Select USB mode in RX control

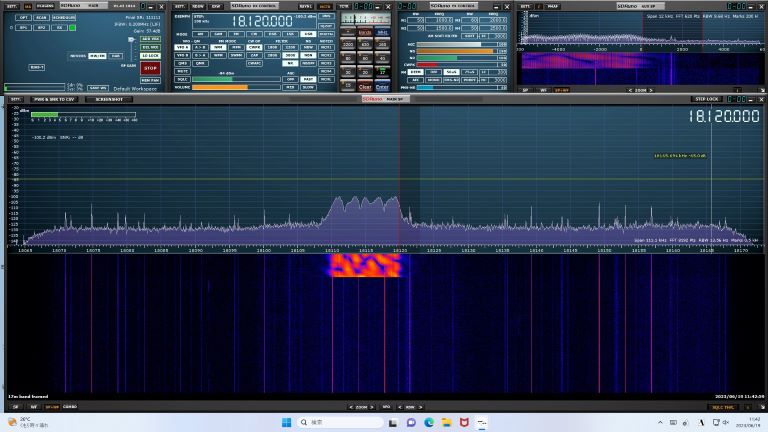307,34
